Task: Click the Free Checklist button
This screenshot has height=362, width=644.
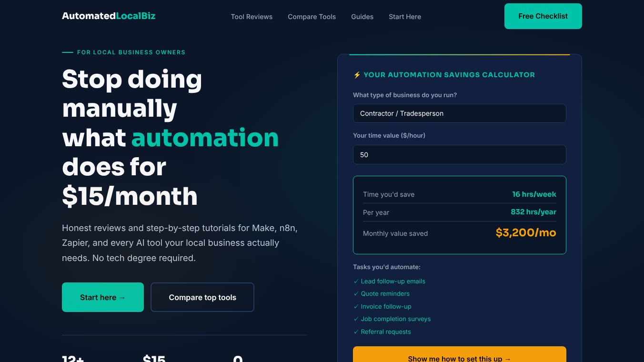Action: point(543,16)
